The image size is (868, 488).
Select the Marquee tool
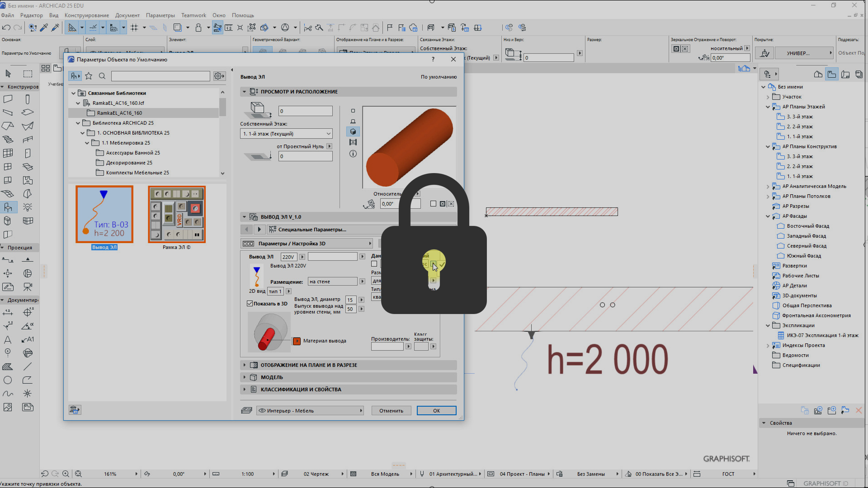(x=28, y=74)
